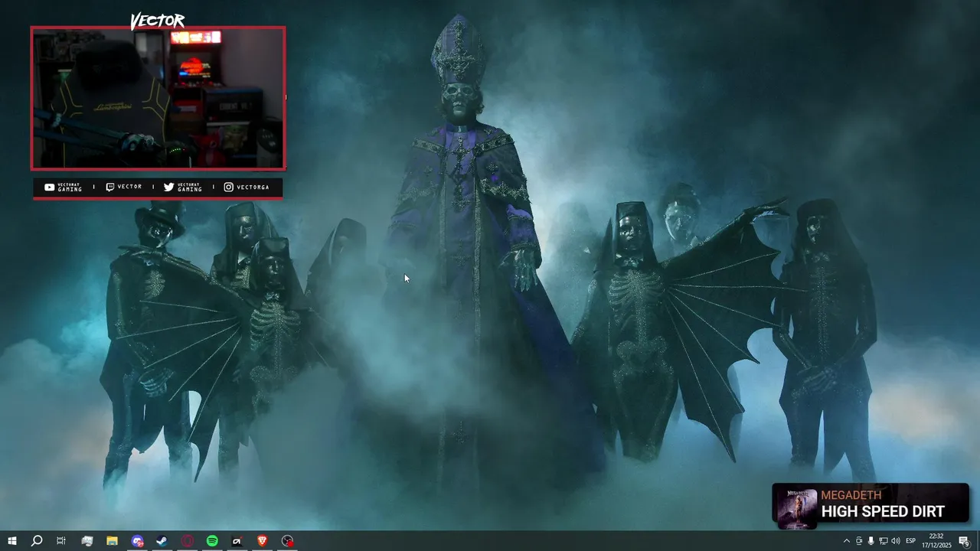Screen dimensions: 980x551
Task: Click the Twitter VectorAT Gaming label
Action: pos(183,187)
